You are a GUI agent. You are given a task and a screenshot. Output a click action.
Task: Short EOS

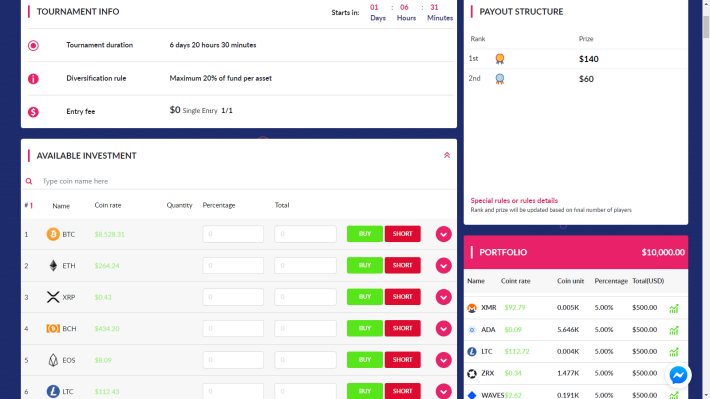tap(402, 360)
